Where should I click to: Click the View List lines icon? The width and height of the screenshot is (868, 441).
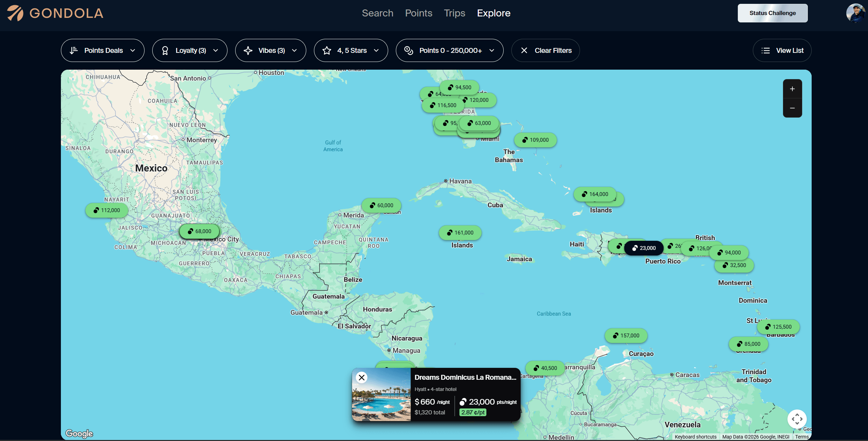point(765,50)
